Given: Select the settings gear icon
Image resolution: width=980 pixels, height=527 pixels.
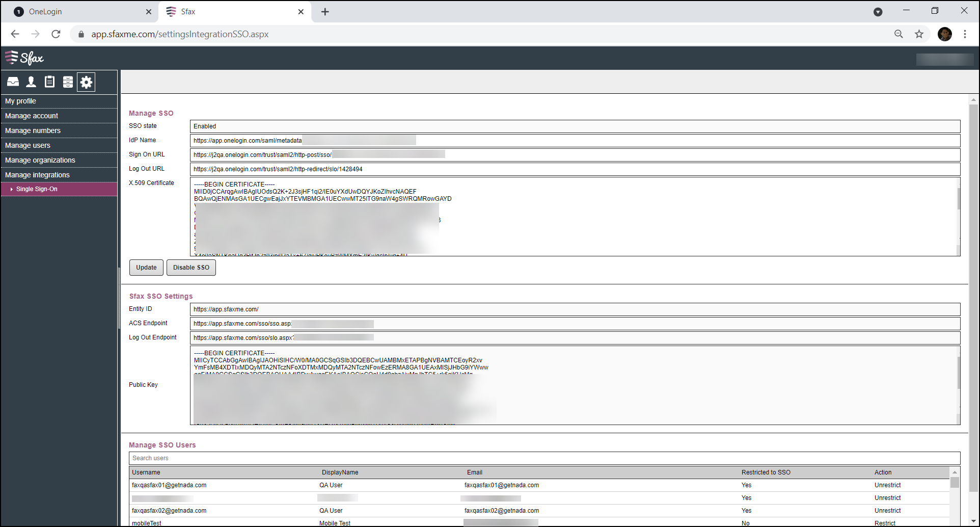Looking at the screenshot, I should click(x=86, y=82).
